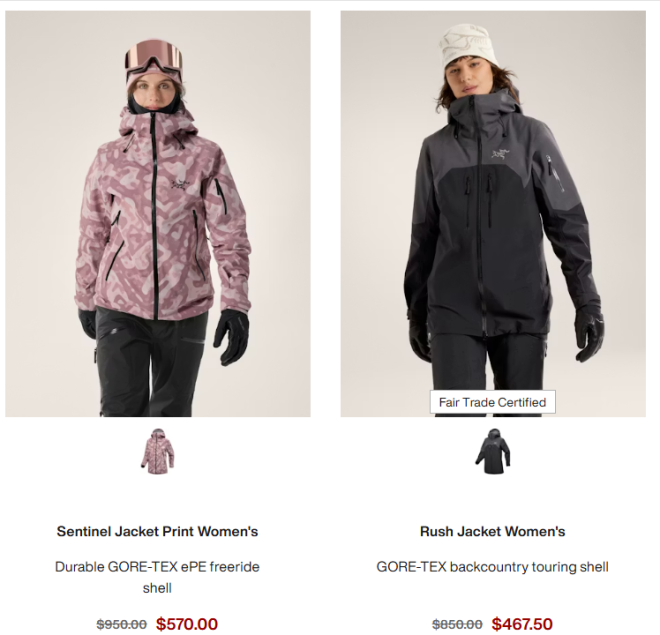The width and height of the screenshot is (660, 635).
Task: Open the Rush Jacket Women's product image
Action: pos(493,214)
